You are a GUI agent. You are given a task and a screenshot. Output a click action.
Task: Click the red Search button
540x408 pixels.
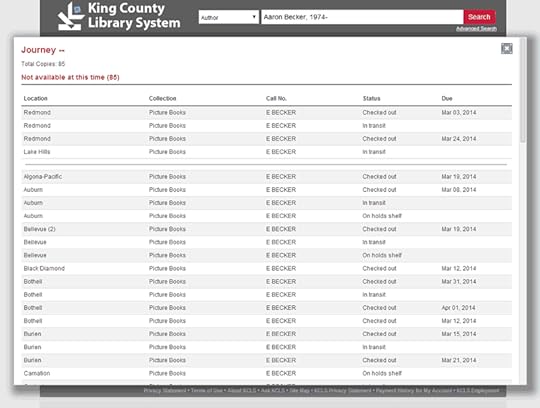(479, 17)
